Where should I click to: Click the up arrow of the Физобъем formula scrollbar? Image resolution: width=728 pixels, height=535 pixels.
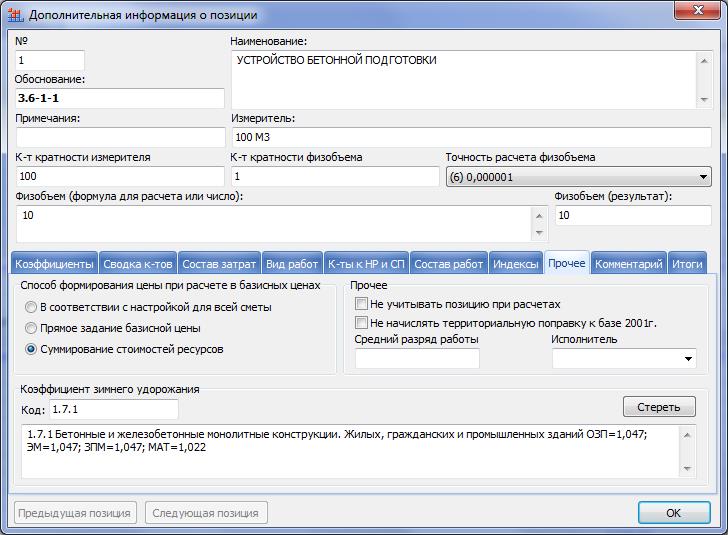click(x=539, y=216)
